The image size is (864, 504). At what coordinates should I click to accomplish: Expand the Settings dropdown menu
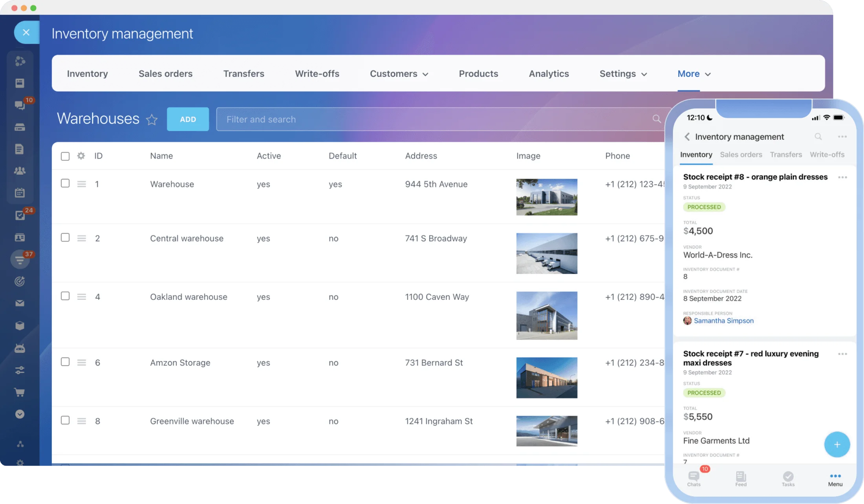click(623, 74)
